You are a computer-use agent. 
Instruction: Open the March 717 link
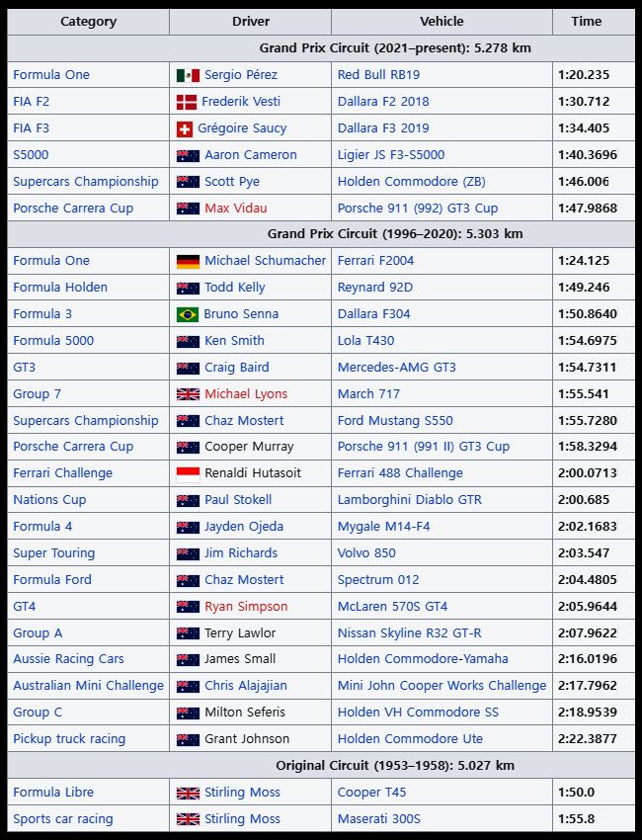click(368, 393)
